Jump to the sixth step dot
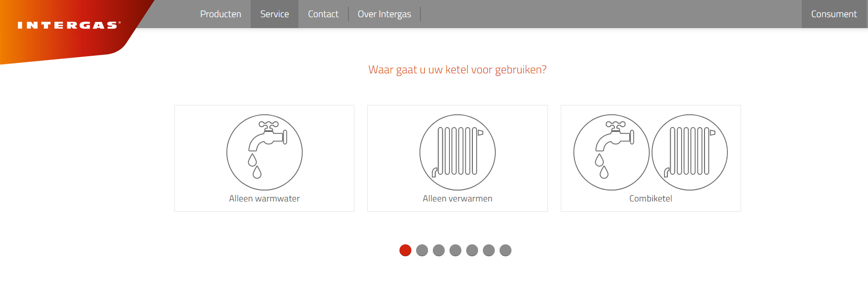This screenshot has width=868, height=301. (x=489, y=250)
